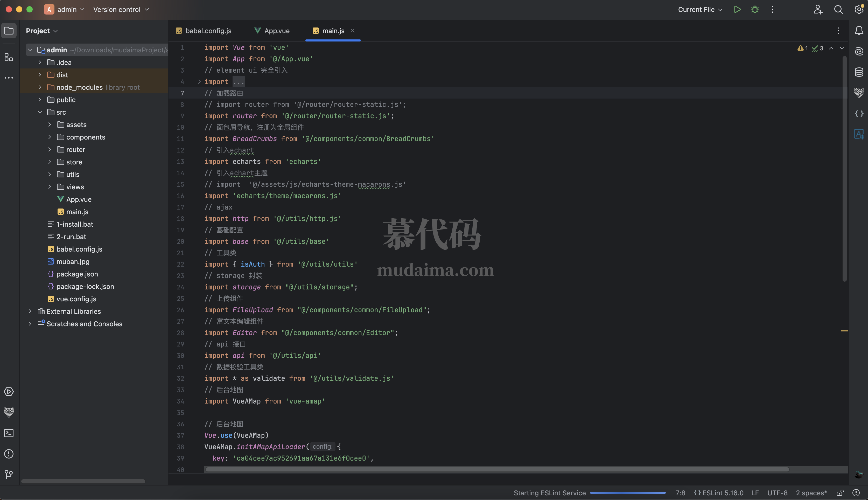Switch to the App.vue tab
The height and width of the screenshot is (500, 868).
(x=272, y=31)
